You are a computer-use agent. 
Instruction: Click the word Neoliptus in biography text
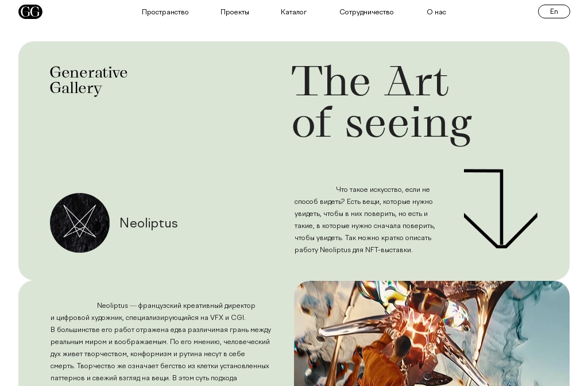(x=113, y=306)
